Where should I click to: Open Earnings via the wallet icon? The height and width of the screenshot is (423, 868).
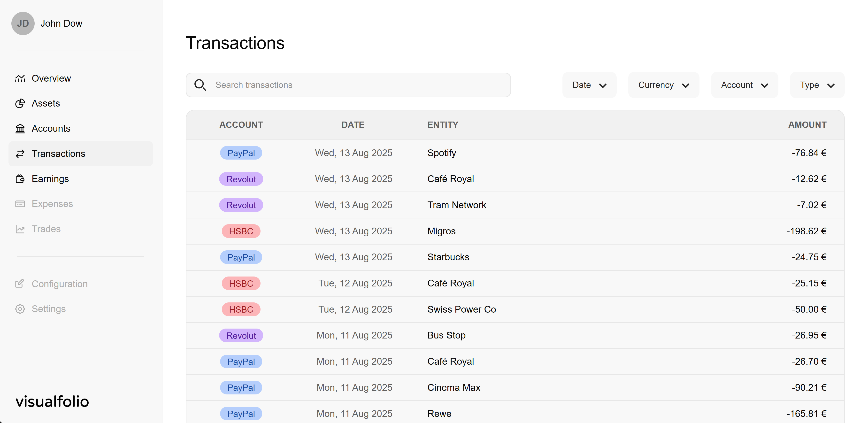pos(20,179)
